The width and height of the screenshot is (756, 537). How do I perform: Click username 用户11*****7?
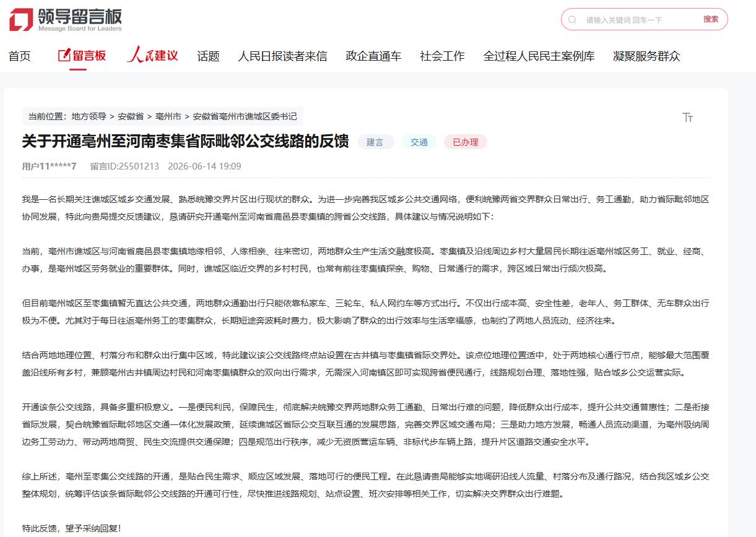tap(50, 166)
